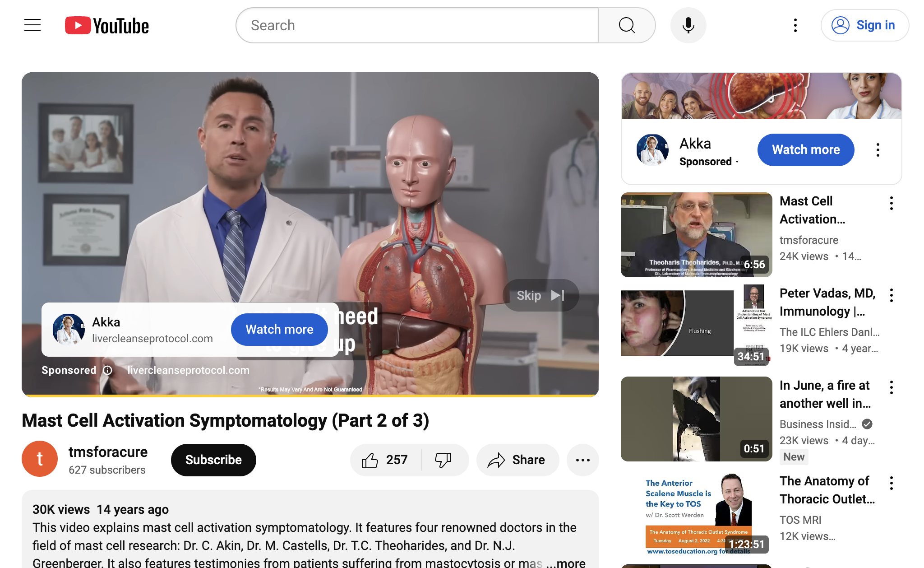This screenshot has width=924, height=568.
Task: Open settings three-dot menu beside Sign in
Action: tap(795, 25)
